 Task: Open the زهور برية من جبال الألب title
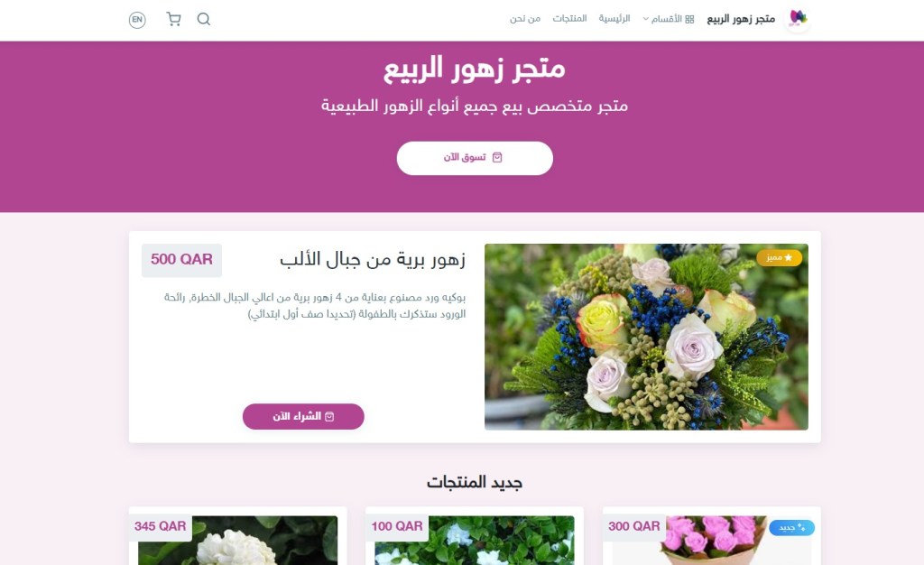[x=373, y=260]
